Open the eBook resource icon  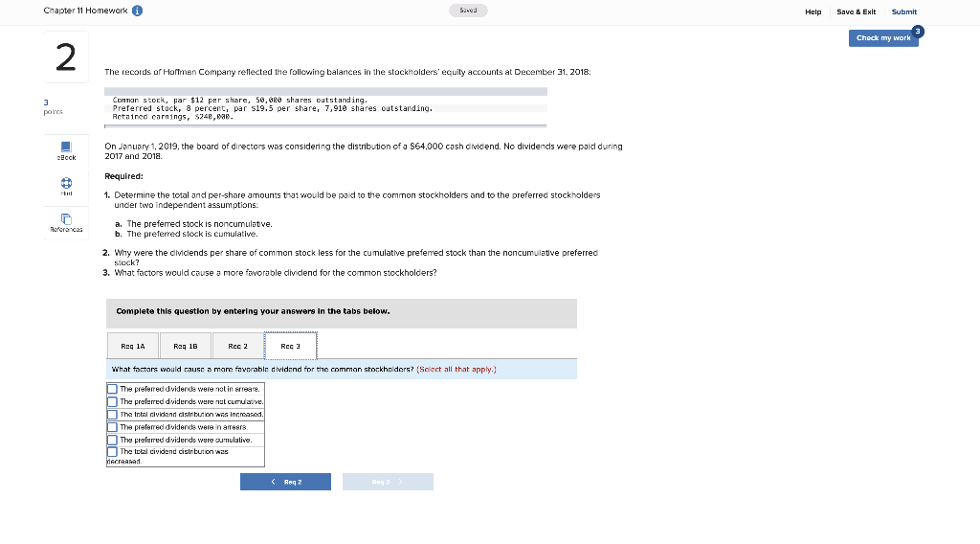click(x=66, y=147)
